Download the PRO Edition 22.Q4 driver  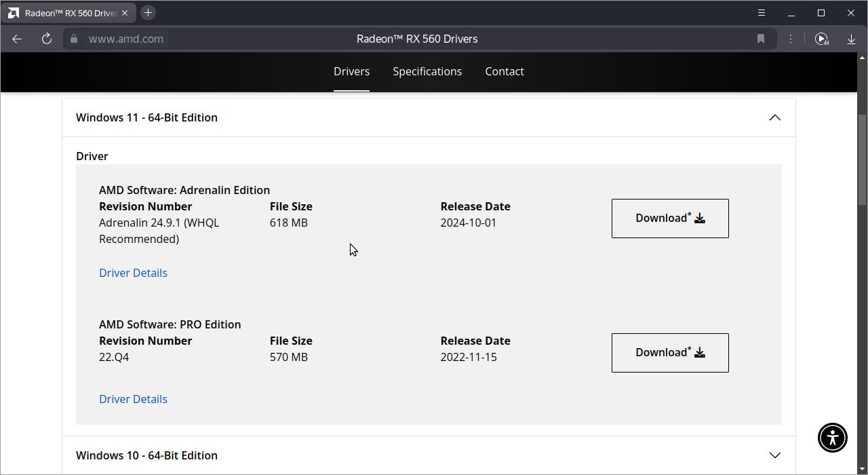(x=670, y=353)
